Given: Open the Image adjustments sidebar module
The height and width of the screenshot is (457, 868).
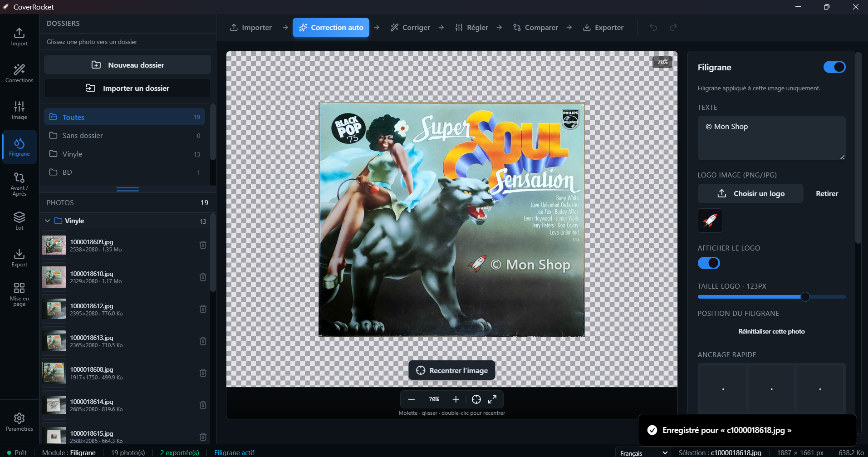Looking at the screenshot, I should (19, 110).
